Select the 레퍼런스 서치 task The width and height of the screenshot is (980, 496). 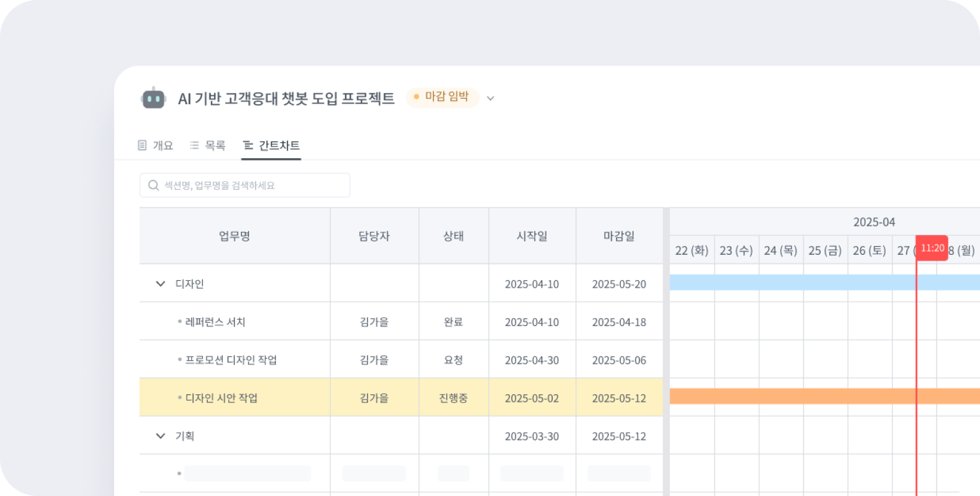click(x=215, y=322)
